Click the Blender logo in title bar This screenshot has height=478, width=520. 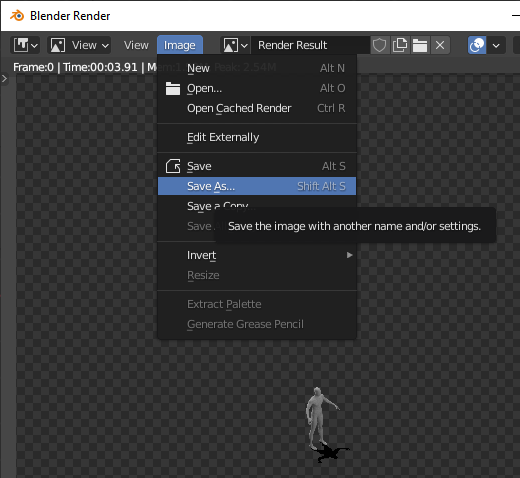tap(17, 16)
